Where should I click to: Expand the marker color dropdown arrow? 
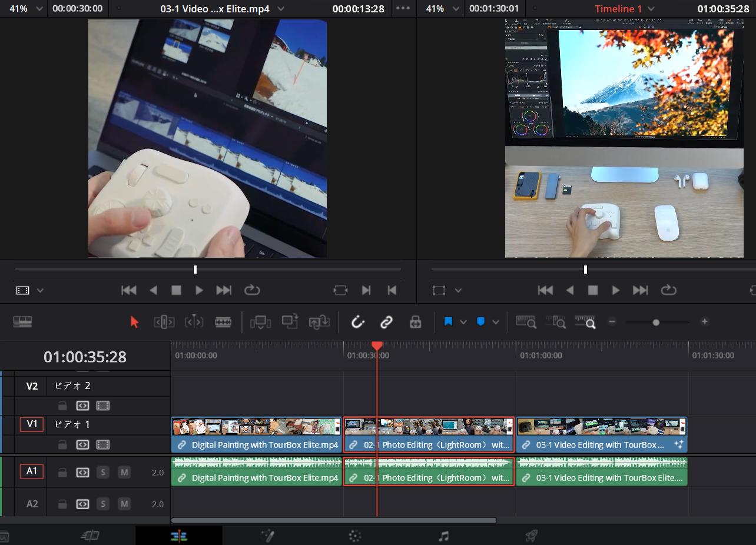click(496, 322)
